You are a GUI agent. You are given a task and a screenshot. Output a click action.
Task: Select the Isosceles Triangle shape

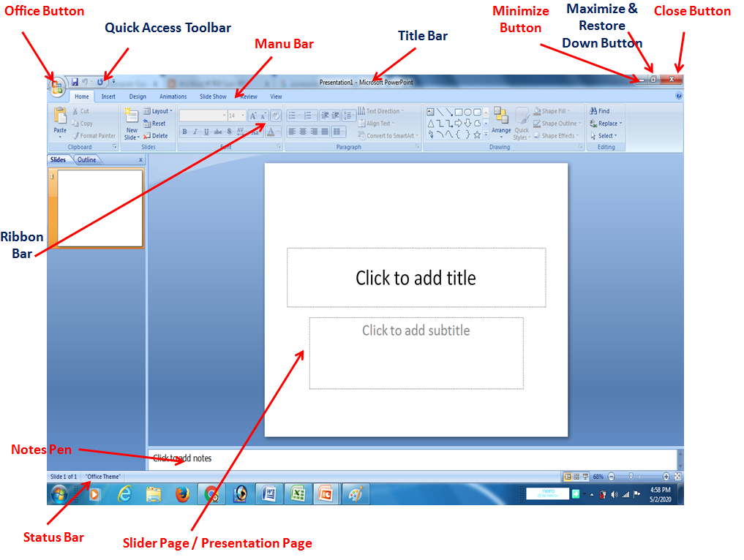[430, 124]
